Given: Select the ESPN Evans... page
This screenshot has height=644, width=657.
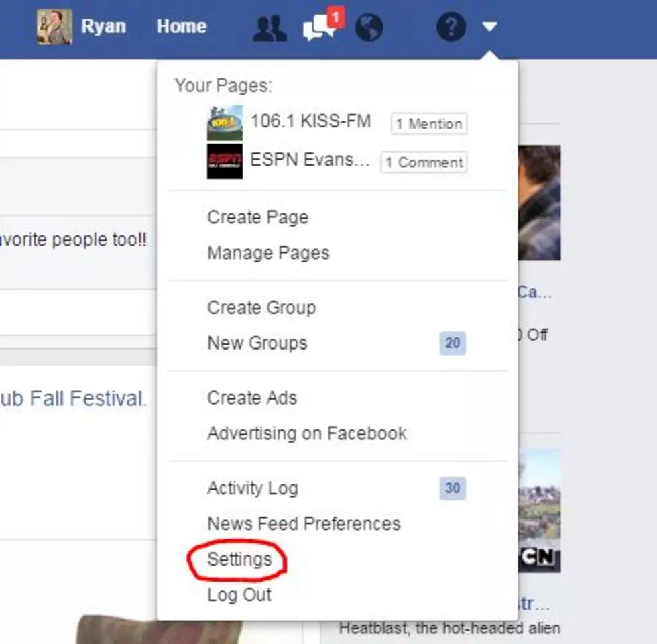Looking at the screenshot, I should coord(310,160).
